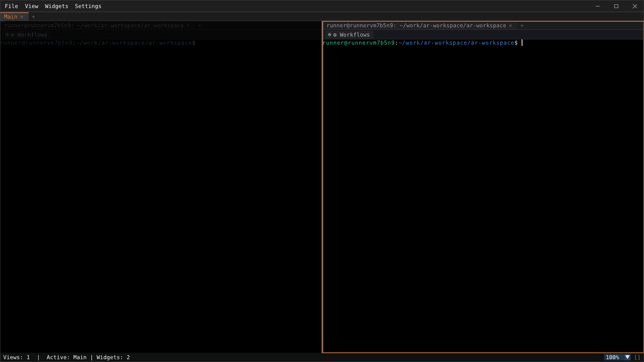Click the status dot beside right Workflows

[330, 35]
